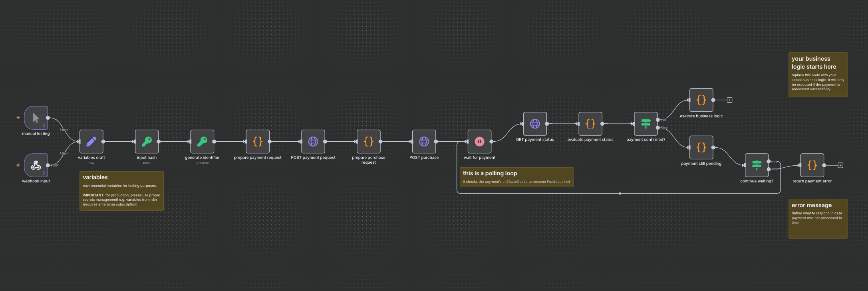Viewport: 868px width, 291px height.
Task: Open the execute business logic code node
Action: 701,100
